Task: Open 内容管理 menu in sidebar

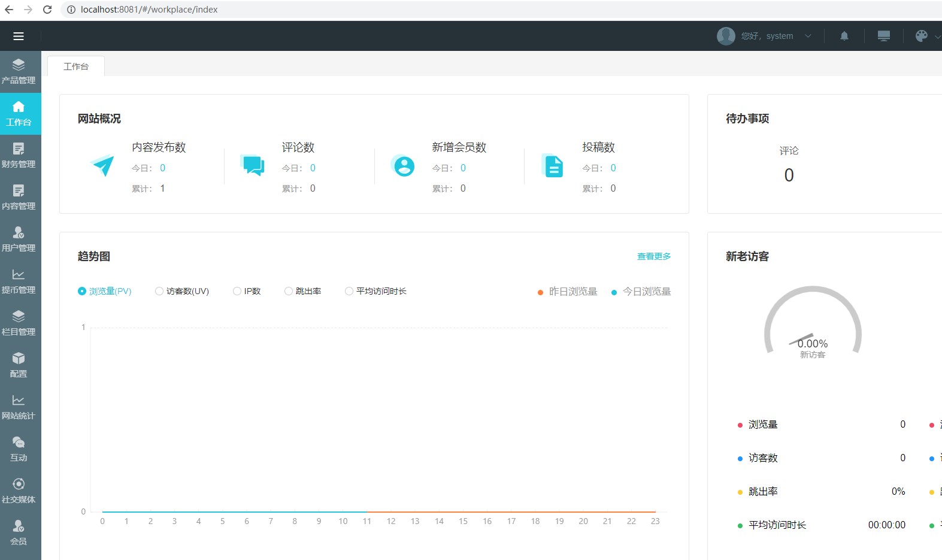Action: click(19, 198)
